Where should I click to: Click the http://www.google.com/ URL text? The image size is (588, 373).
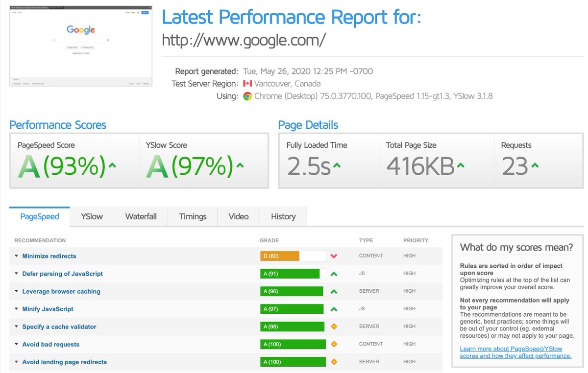coord(244,40)
